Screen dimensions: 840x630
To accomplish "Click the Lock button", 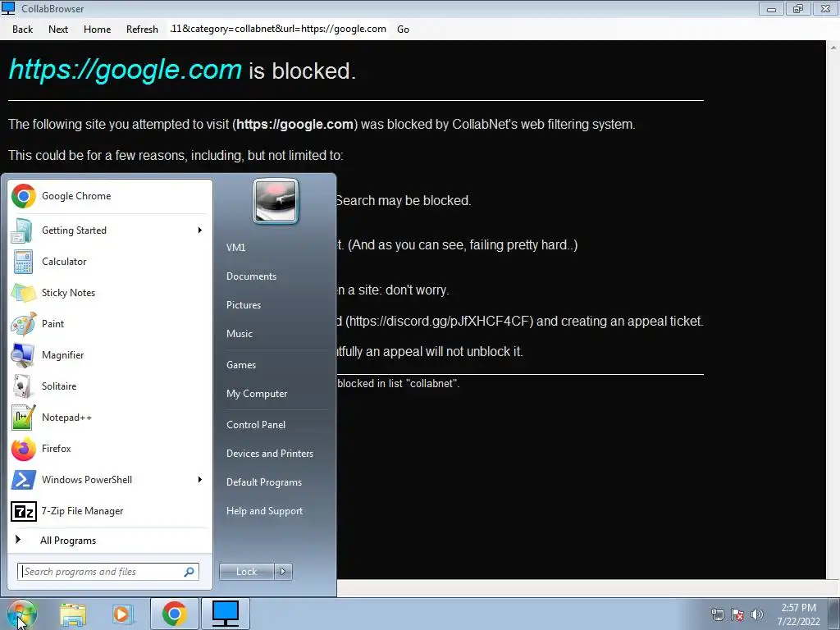I will point(246,572).
